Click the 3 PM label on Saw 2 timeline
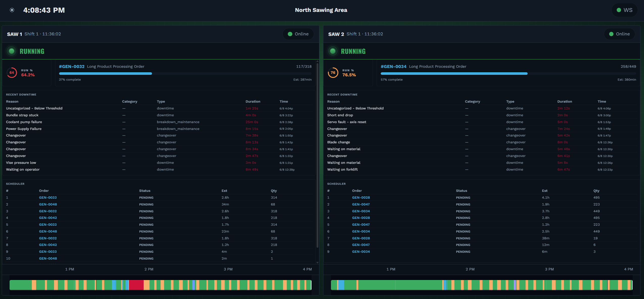This screenshot has height=299, width=644. (x=549, y=269)
